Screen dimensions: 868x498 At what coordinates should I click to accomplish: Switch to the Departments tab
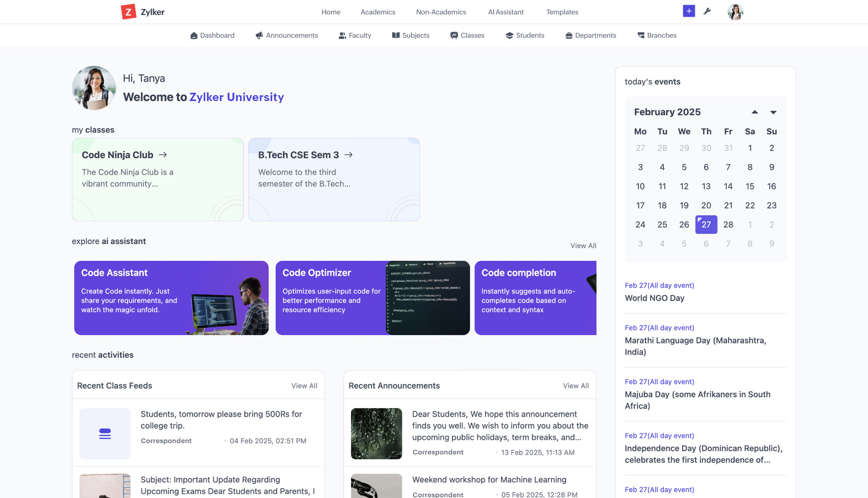pyautogui.click(x=590, y=35)
